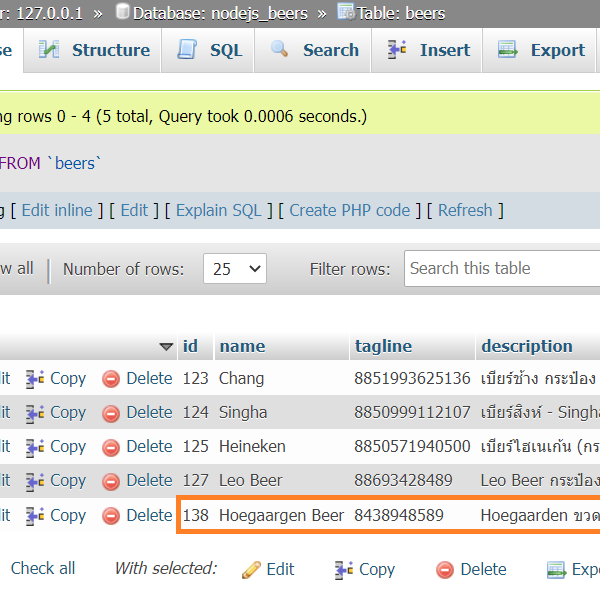Open the Structure tab
The image size is (600, 594).
(95, 50)
